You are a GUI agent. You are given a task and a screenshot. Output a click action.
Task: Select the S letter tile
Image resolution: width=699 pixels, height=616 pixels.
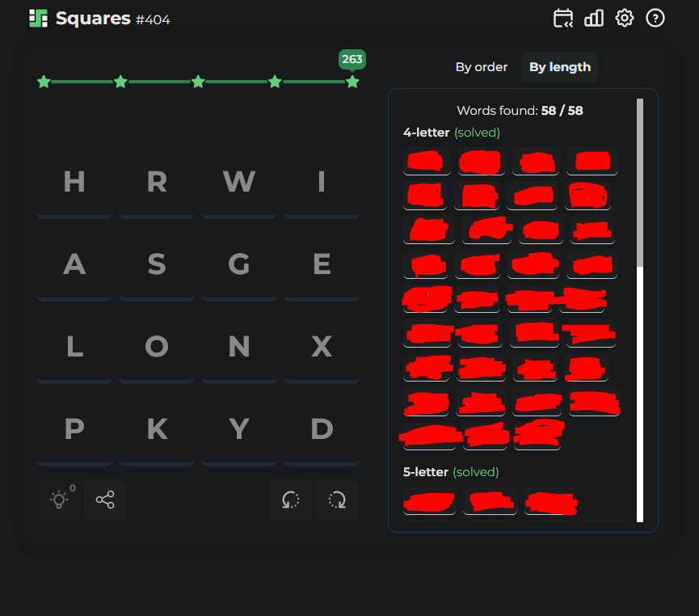157,264
